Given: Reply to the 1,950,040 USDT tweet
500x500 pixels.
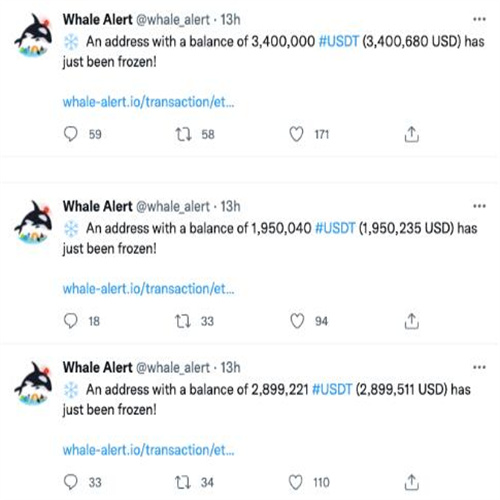Looking at the screenshot, I should pos(71,321).
